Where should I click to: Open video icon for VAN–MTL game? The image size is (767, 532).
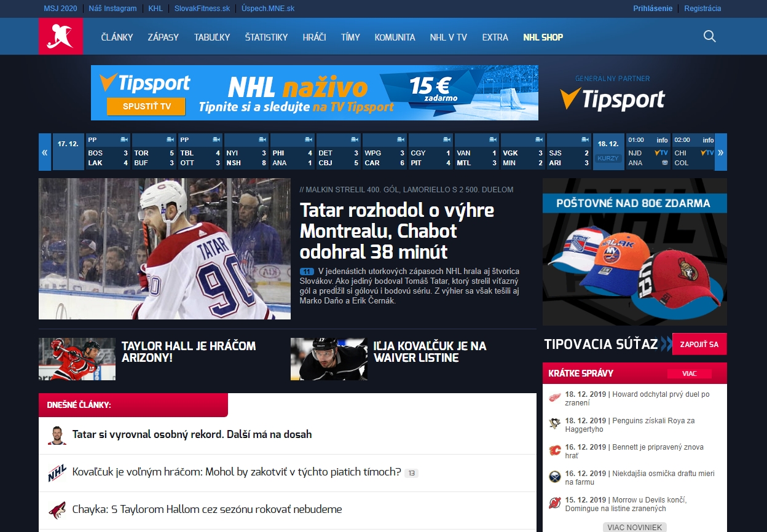click(493, 139)
